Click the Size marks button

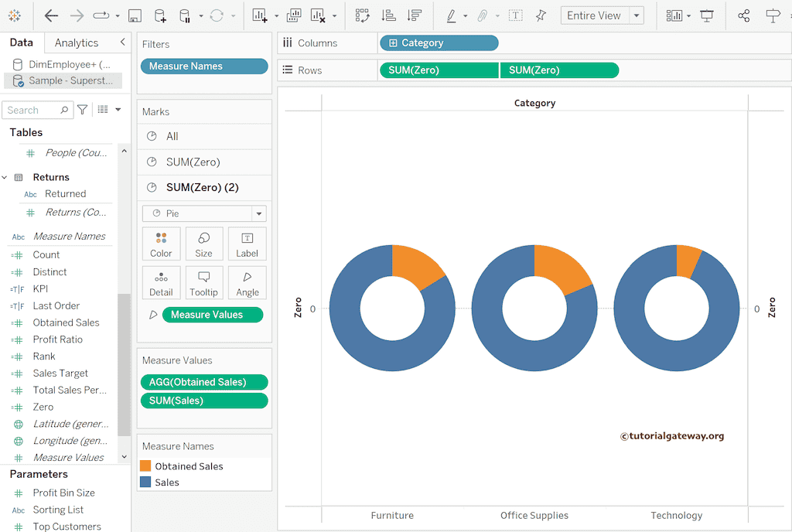click(x=204, y=244)
